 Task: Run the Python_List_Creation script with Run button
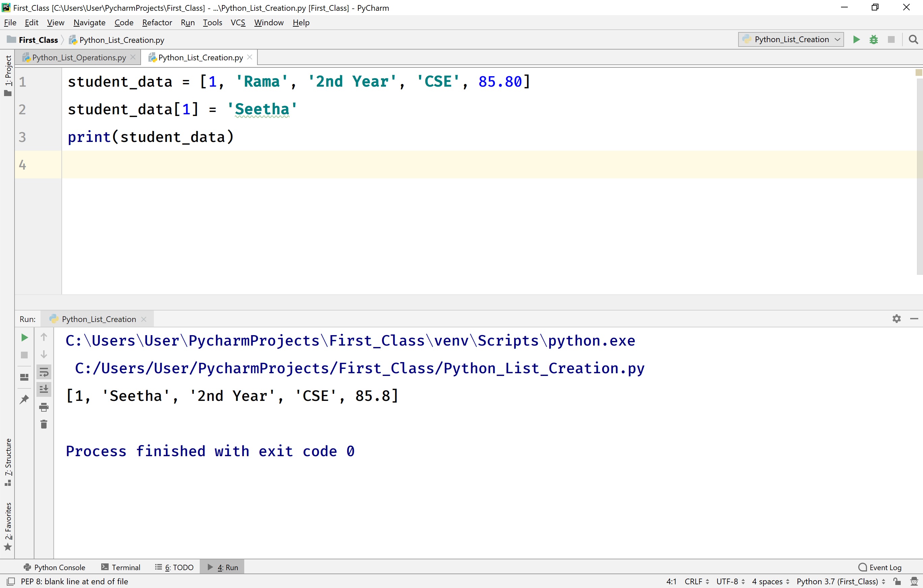(x=856, y=39)
